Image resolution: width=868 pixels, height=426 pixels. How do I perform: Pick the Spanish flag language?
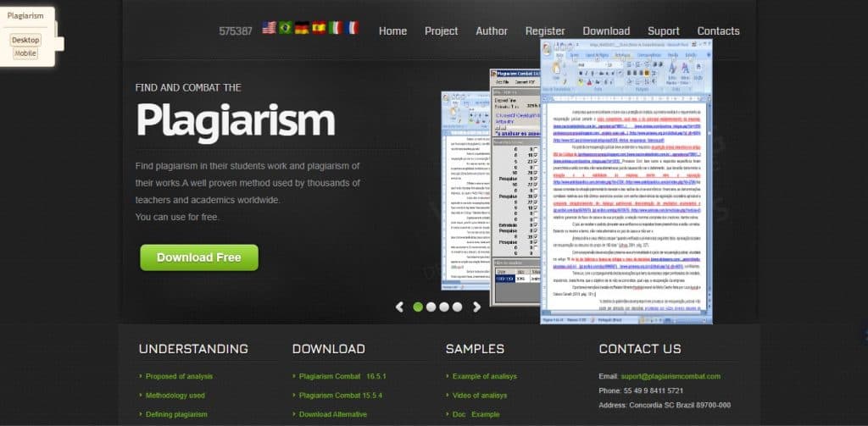click(319, 28)
